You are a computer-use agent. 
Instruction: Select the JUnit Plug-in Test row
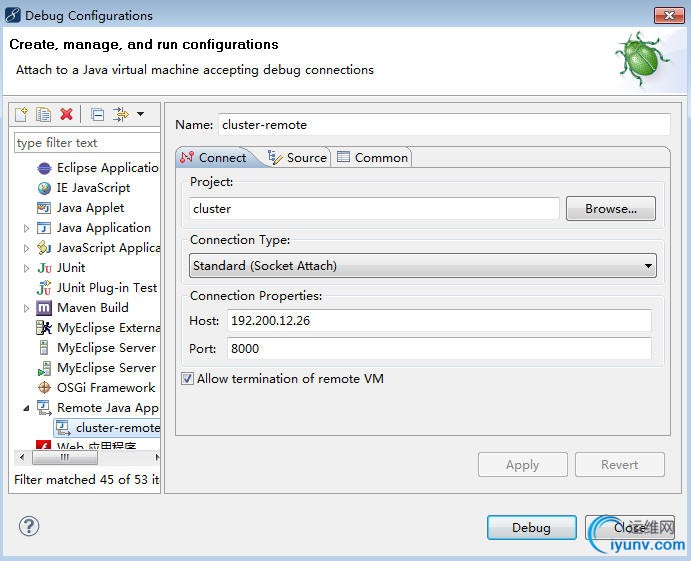pos(97,288)
